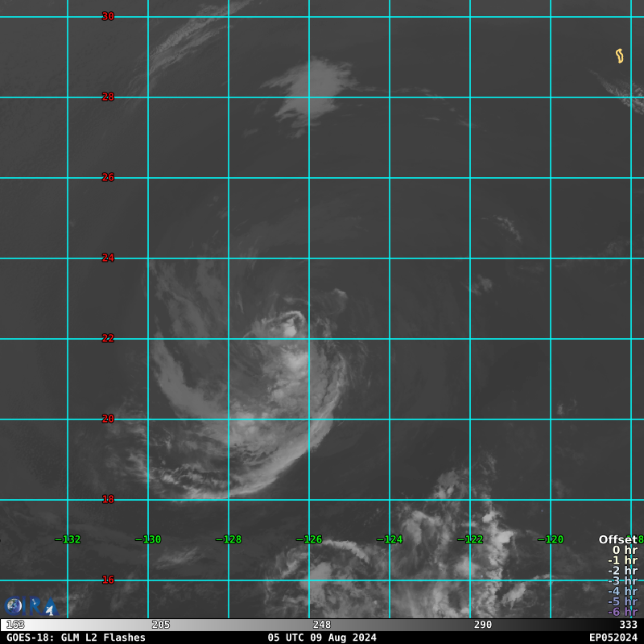The height and width of the screenshot is (644, 644).
Task: Click the colorbar value 163
Action: coord(15,625)
